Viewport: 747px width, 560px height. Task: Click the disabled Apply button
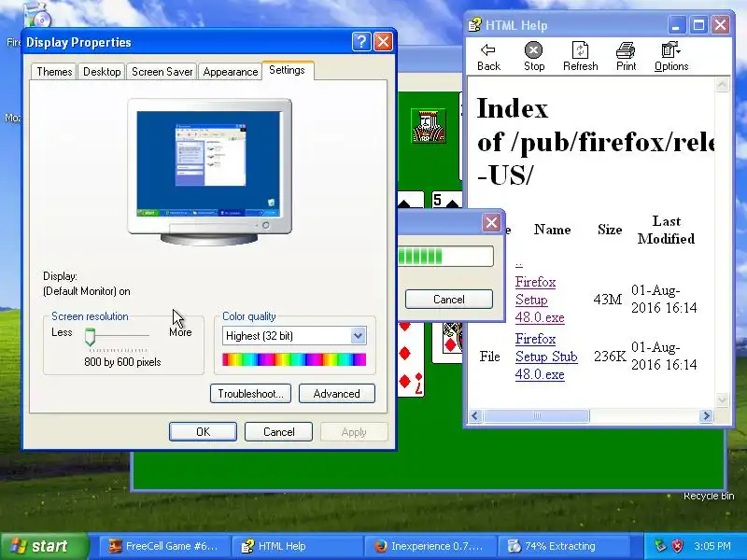[x=354, y=432]
